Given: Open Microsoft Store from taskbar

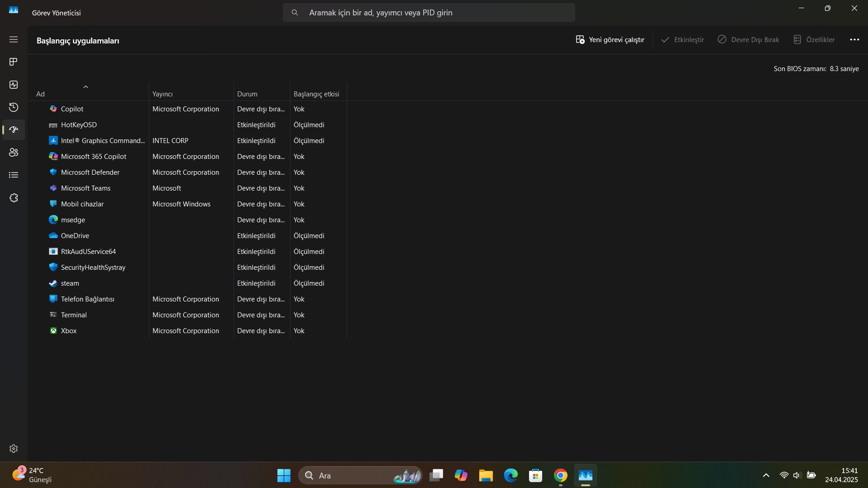Looking at the screenshot, I should point(536,475).
